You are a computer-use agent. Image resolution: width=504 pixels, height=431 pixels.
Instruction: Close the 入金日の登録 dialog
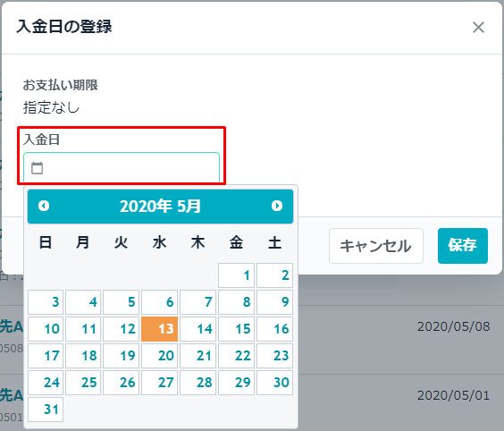click(x=478, y=28)
